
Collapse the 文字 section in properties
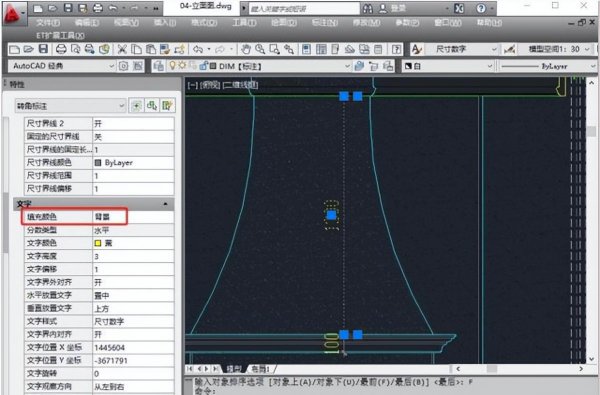tap(165, 204)
